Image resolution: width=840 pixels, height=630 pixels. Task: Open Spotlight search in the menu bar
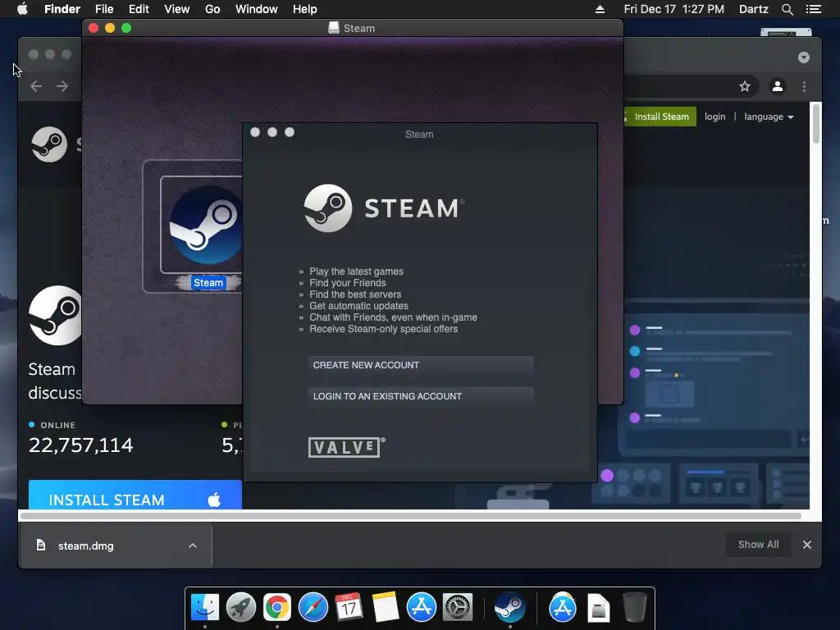pos(787,9)
